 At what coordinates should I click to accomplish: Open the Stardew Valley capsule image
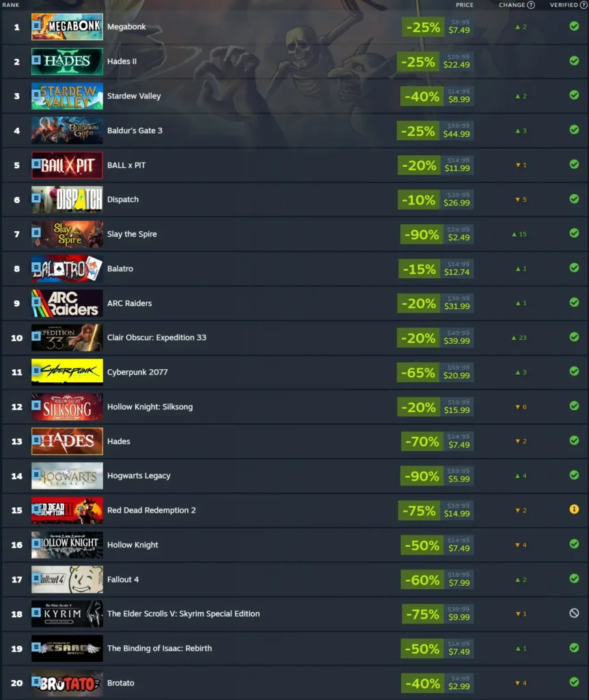pyautogui.click(x=67, y=96)
